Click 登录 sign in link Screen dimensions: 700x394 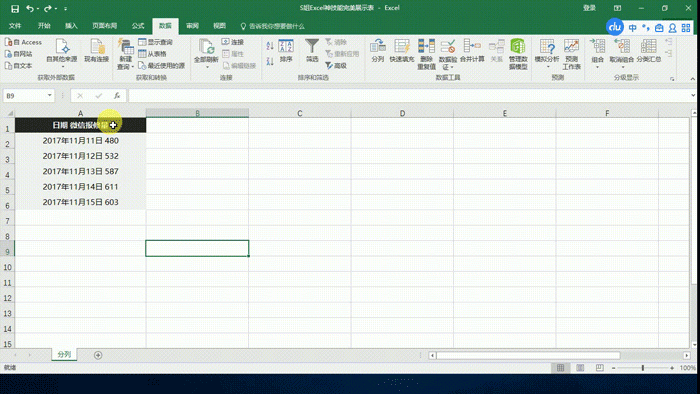tap(589, 8)
